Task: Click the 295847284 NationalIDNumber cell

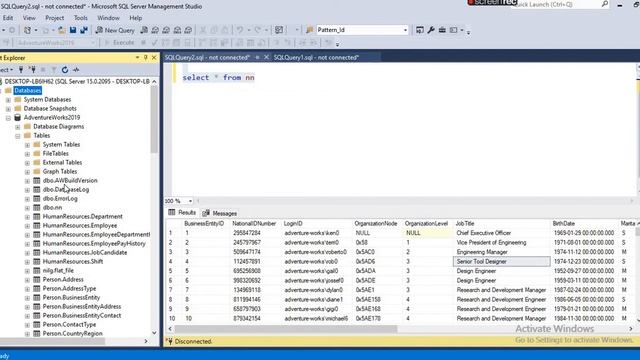Action: pos(256,233)
